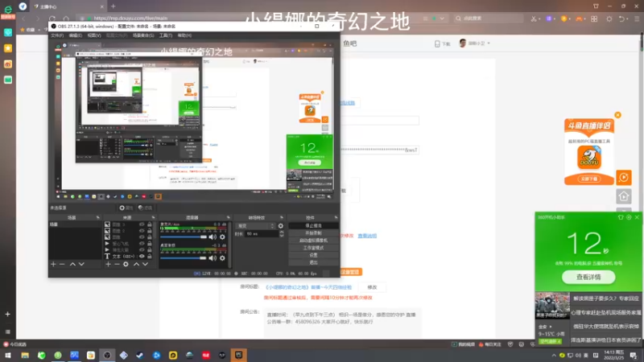644x362 pixels.
Task: Open 查看说明 link on Douyu page
Action: (367, 236)
